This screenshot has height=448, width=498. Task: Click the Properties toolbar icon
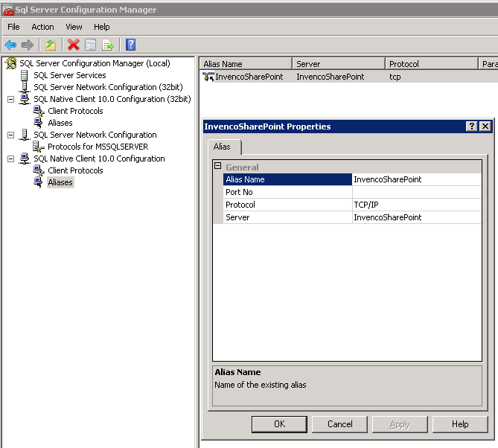90,45
